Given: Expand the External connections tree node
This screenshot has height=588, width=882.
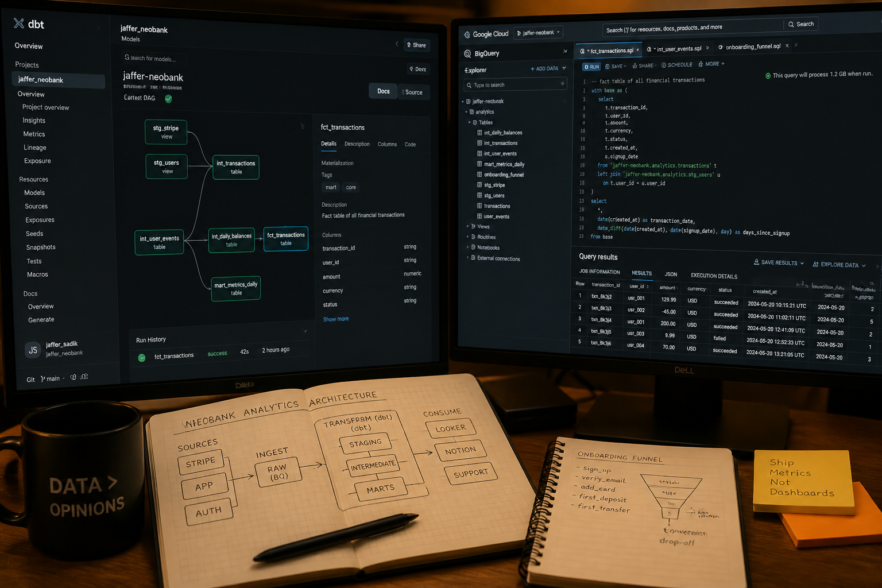Looking at the screenshot, I should coord(467,258).
